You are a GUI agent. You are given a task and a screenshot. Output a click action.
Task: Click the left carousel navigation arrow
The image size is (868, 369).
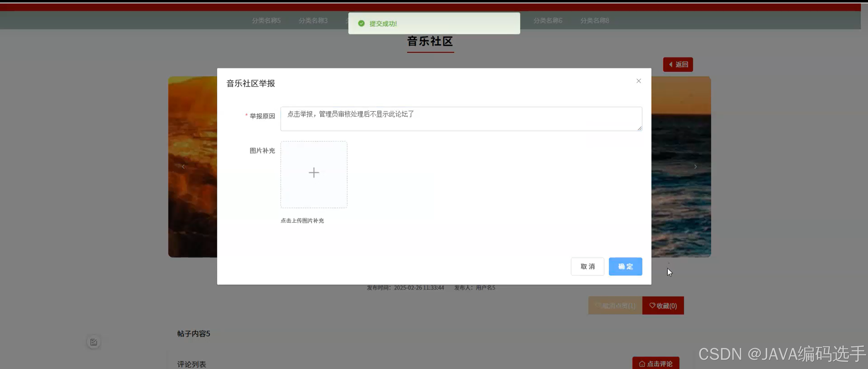pyautogui.click(x=183, y=166)
